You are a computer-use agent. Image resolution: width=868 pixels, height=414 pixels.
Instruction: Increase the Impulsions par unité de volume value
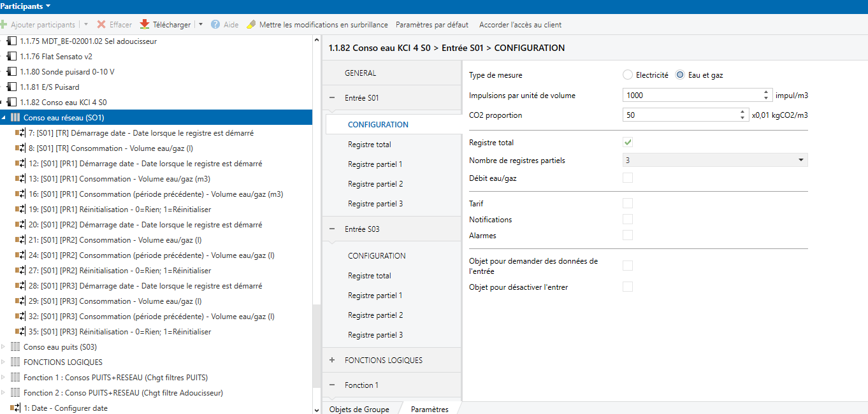[x=765, y=92]
